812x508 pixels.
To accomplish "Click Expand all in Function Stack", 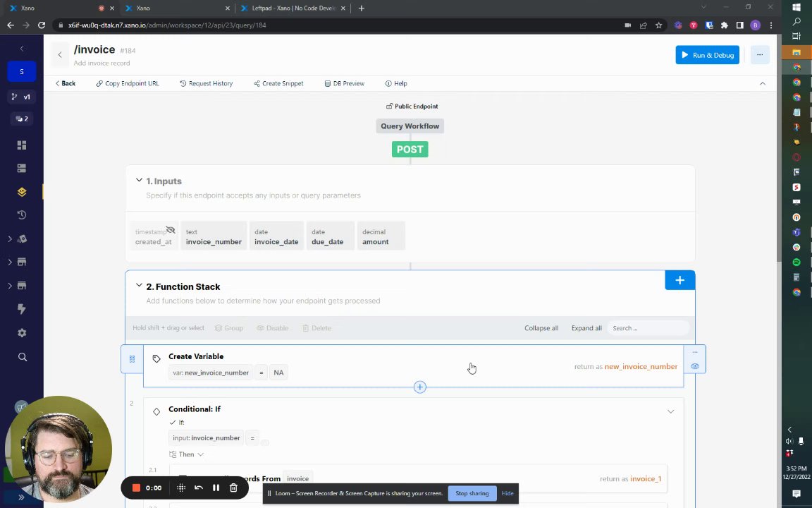I will pyautogui.click(x=586, y=328).
